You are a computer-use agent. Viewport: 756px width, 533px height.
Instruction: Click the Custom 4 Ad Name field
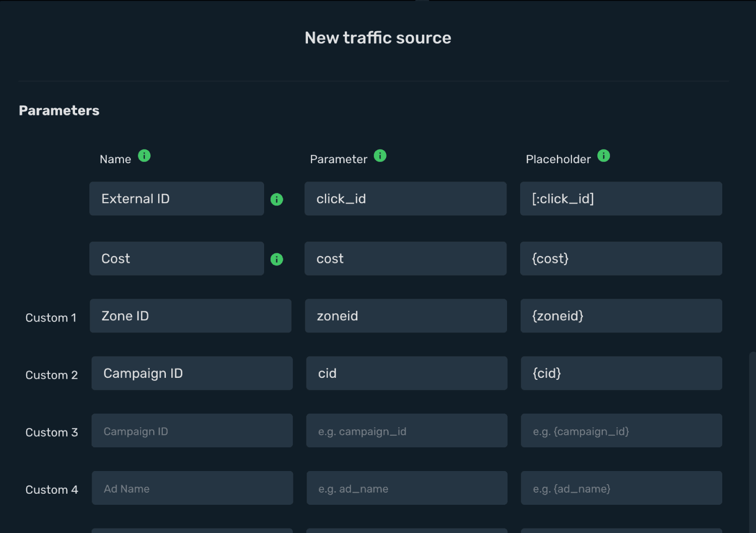point(192,488)
